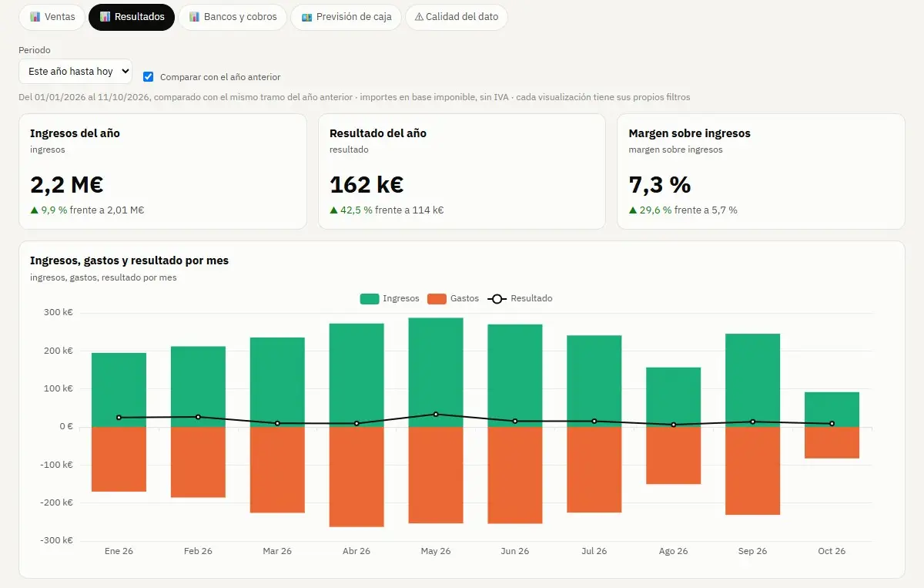This screenshot has width=924, height=588.
Task: Click the '-300 k€' y-axis label
Action: [57, 540]
